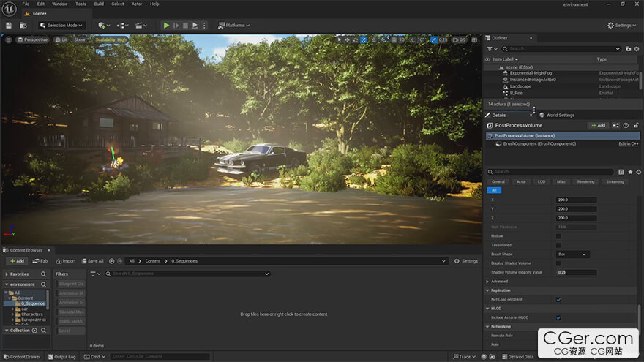Screen dimensions: 644x362
Task: Click the Play in editor button
Action: coord(166,25)
